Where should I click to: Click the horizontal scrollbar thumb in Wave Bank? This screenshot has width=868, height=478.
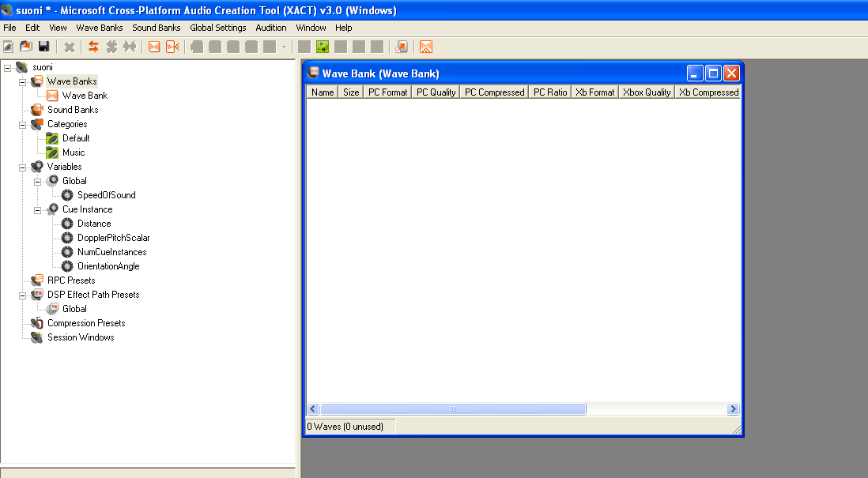453,408
